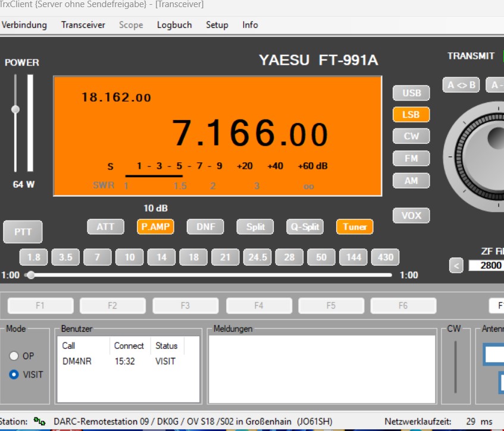Select the VISIT mode radio button
This screenshot has height=431, width=504.
pyautogui.click(x=14, y=375)
